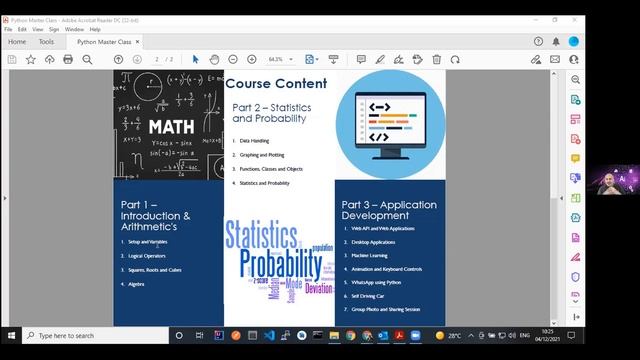Screen dimensions: 640x360
Task: Expand the left navigation pane arrow
Action: tap(5, 198)
